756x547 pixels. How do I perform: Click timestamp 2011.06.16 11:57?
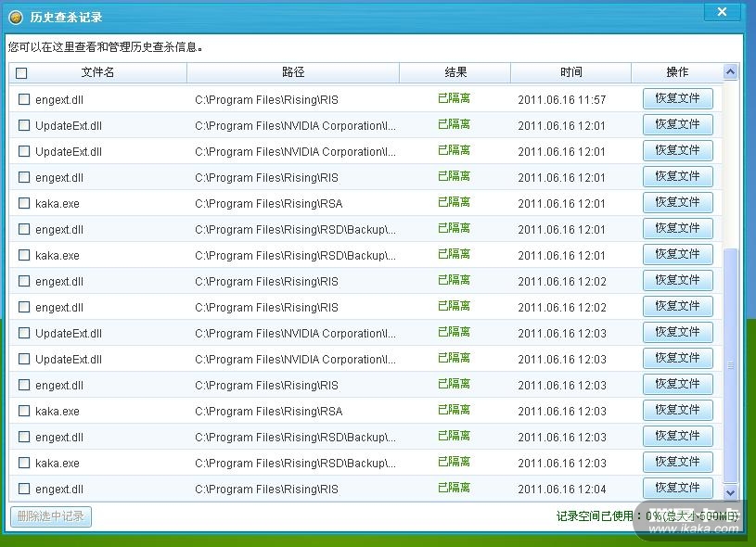[x=562, y=100]
